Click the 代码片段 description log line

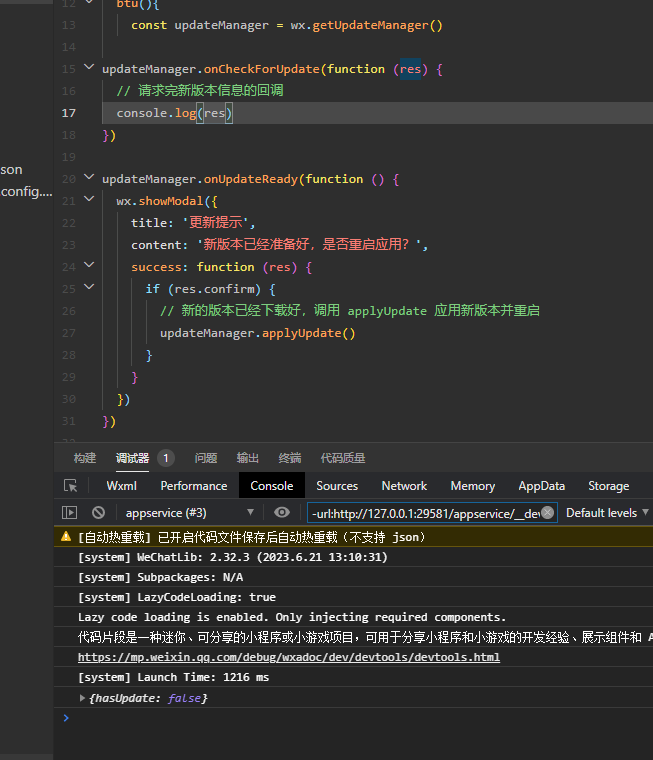click(365, 637)
